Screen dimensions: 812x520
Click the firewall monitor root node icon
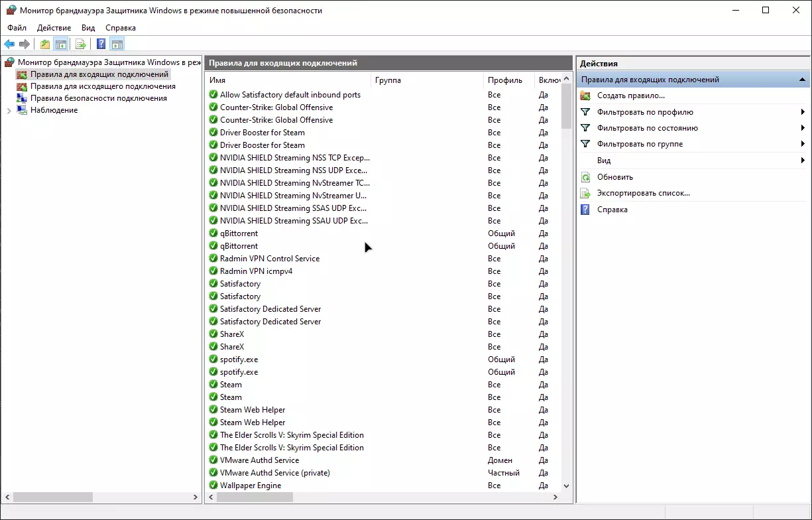9,62
